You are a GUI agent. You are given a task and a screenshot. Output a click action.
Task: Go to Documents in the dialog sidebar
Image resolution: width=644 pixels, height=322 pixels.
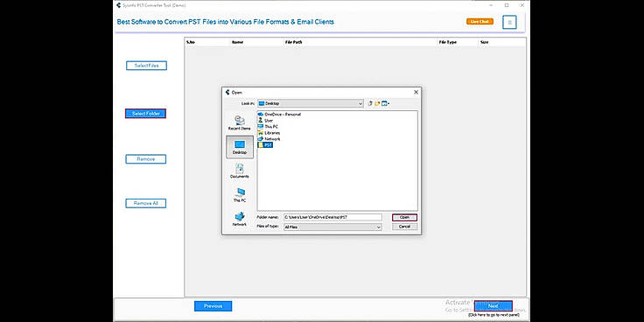240,171
